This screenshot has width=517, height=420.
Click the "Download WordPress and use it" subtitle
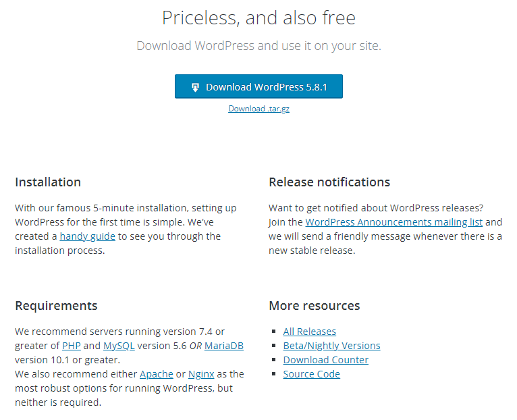coord(258,46)
